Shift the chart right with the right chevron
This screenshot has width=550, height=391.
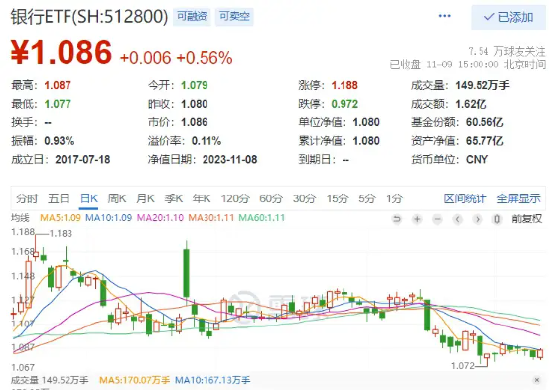pyautogui.click(x=477, y=219)
